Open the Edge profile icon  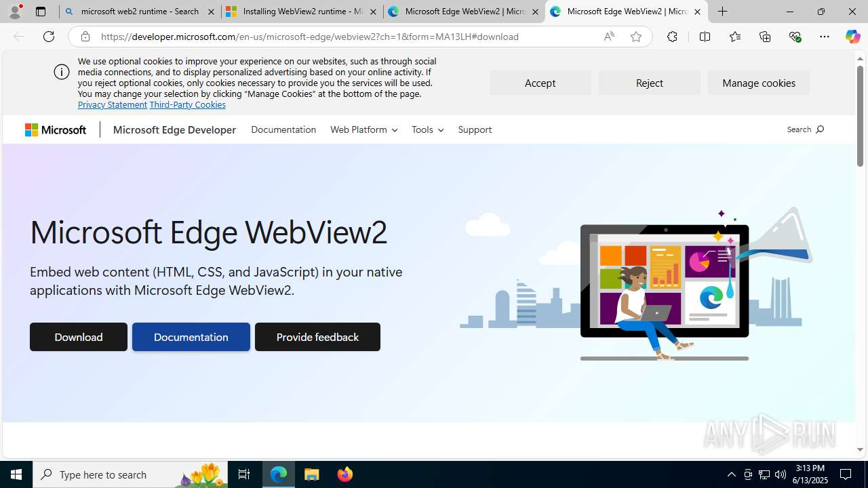pos(15,12)
